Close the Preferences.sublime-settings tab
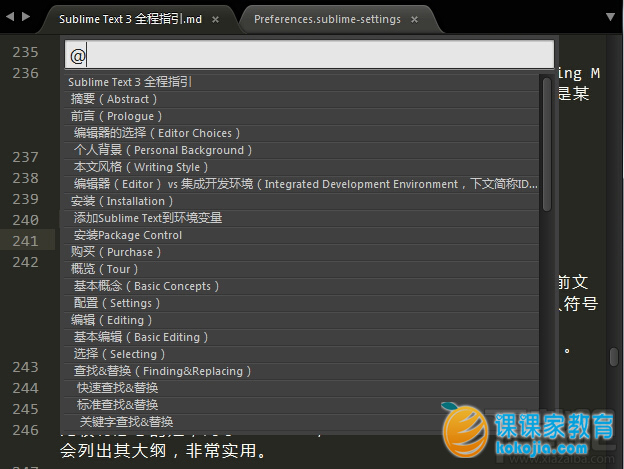The height and width of the screenshot is (469, 624). pos(414,19)
